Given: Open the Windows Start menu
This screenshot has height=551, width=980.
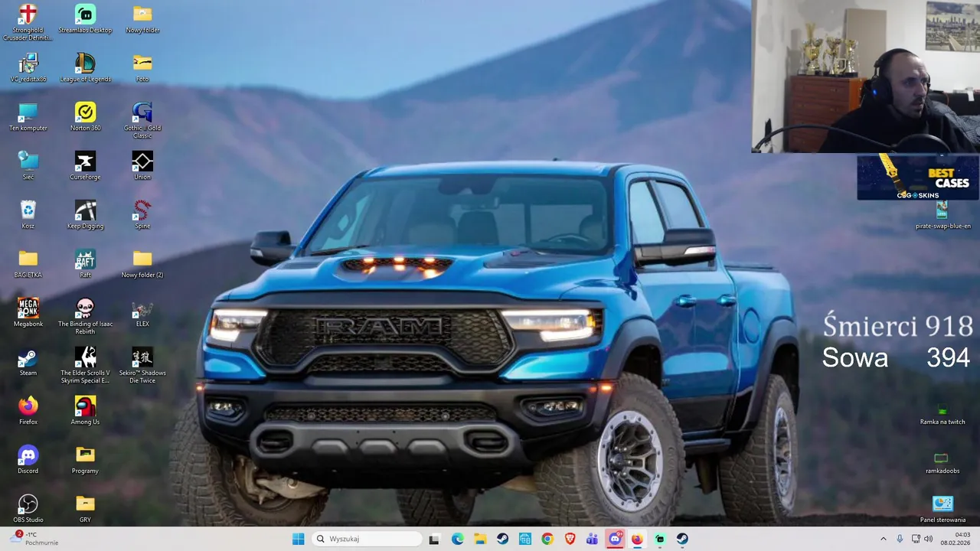Looking at the screenshot, I should pyautogui.click(x=298, y=539).
